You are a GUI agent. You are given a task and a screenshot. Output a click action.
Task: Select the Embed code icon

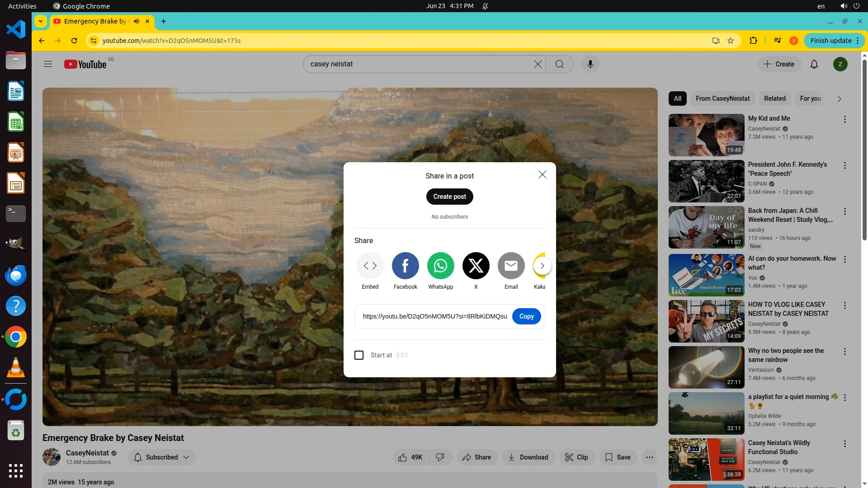370,266
